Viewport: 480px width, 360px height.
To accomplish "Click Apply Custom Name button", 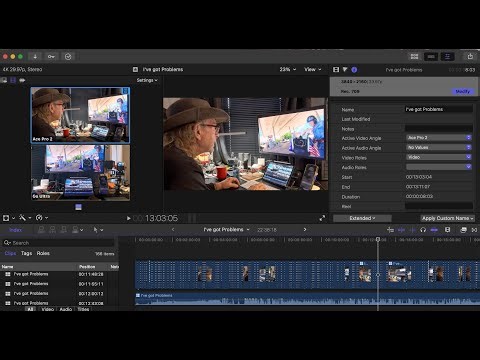I will pyautogui.click(x=447, y=218).
